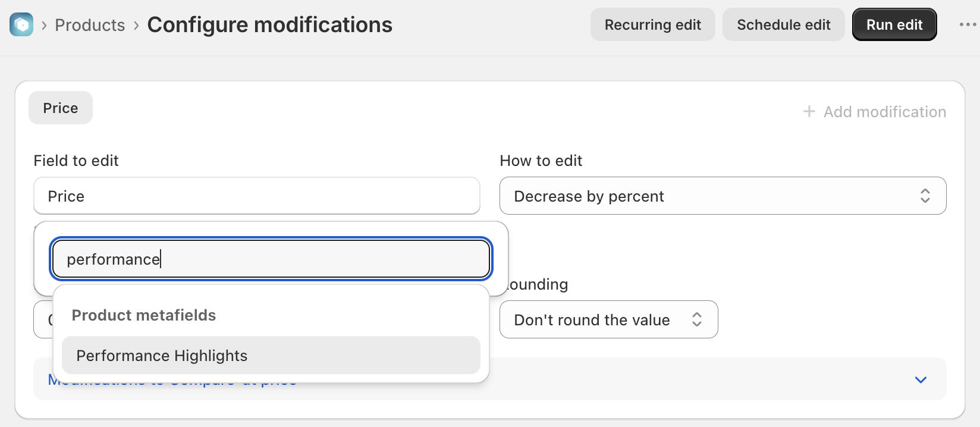Image resolution: width=980 pixels, height=427 pixels.
Task: Click the up-down arrows in the rounding selector
Action: 696,319
